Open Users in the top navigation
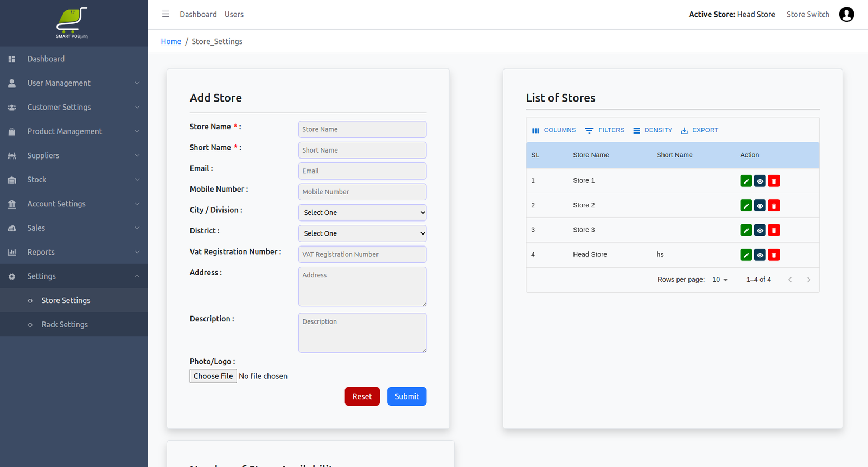This screenshot has width=868, height=467. click(234, 15)
